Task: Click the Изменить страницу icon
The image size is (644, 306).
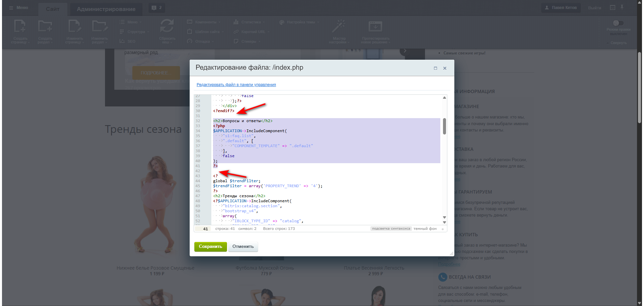Action: [74, 27]
